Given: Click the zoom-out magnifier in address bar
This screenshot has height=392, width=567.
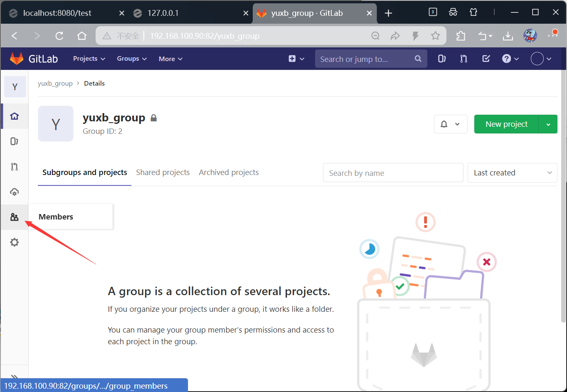Looking at the screenshot, I should (x=375, y=36).
